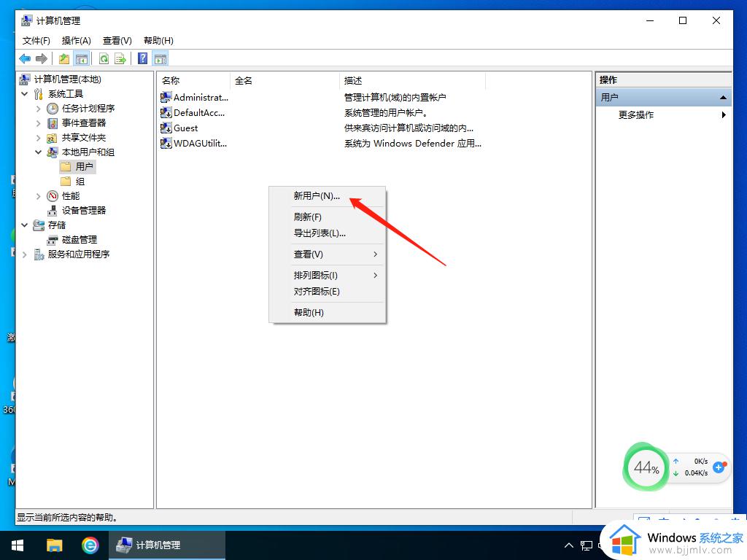
Task: Expand the 共享文件夹 tree node
Action: (38, 138)
